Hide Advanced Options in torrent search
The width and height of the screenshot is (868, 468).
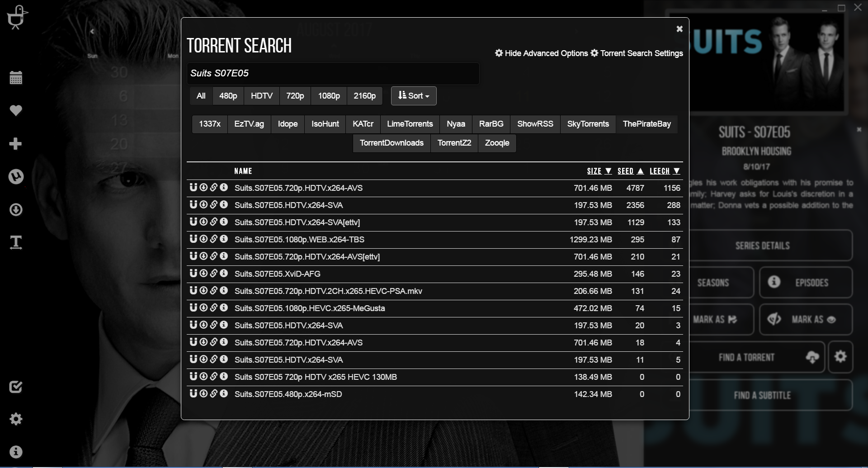(x=541, y=53)
